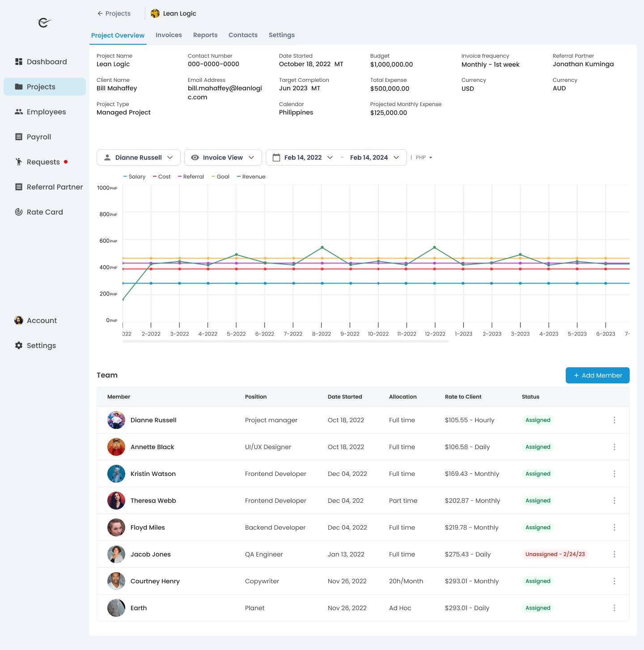Hide the Goal line via legend toggle
This screenshot has width=644, height=650.
tap(220, 176)
